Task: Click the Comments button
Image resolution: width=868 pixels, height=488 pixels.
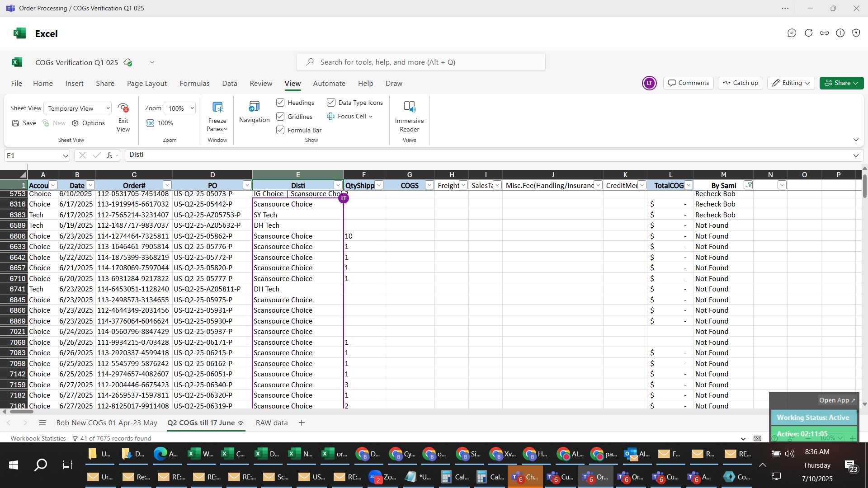Action: 689,83
